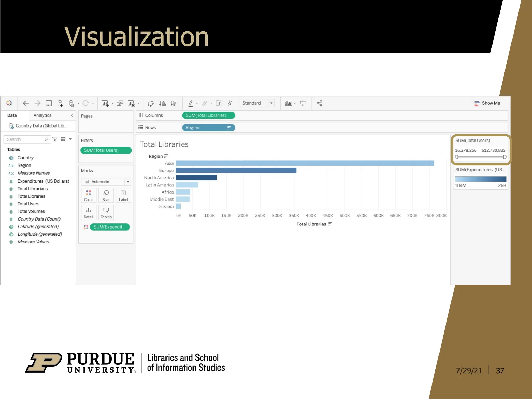Select the Measure Values field
The height and width of the screenshot is (399, 532).
point(33,242)
